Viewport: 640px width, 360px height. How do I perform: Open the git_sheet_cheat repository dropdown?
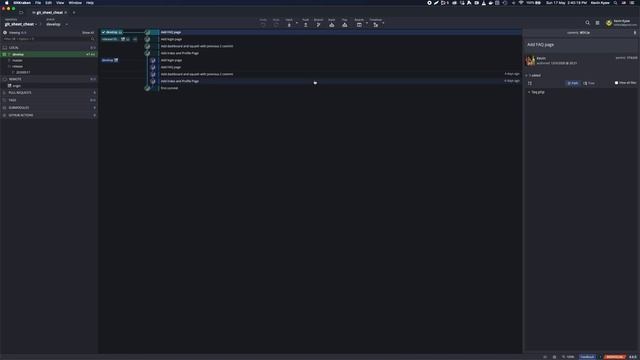[21, 24]
